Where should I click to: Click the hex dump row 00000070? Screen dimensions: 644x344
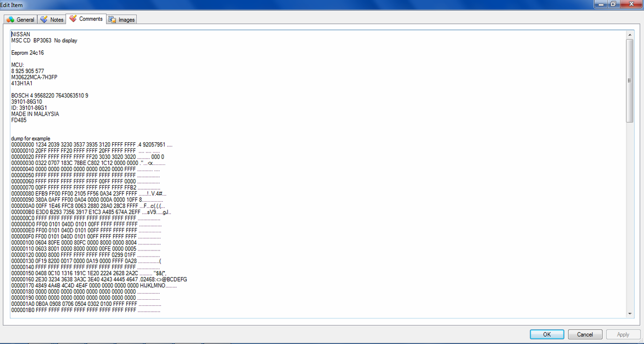[x=86, y=188]
